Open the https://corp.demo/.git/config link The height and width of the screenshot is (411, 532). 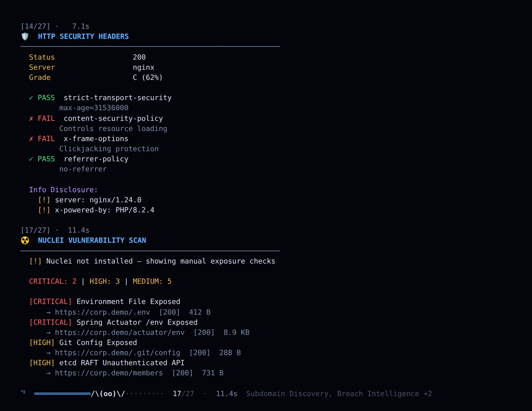[x=118, y=353]
